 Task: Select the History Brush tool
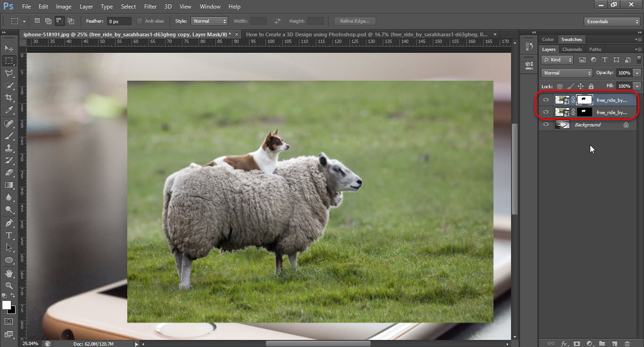(9, 160)
